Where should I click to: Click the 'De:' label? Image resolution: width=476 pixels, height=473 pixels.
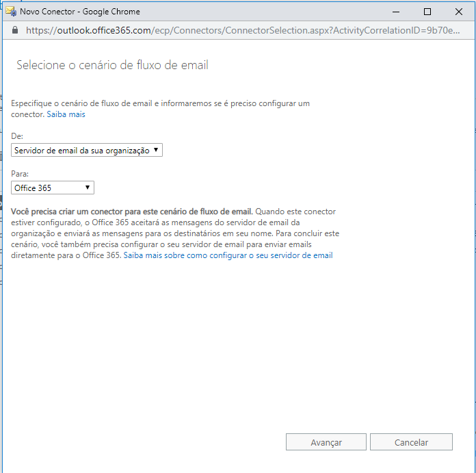(17, 136)
